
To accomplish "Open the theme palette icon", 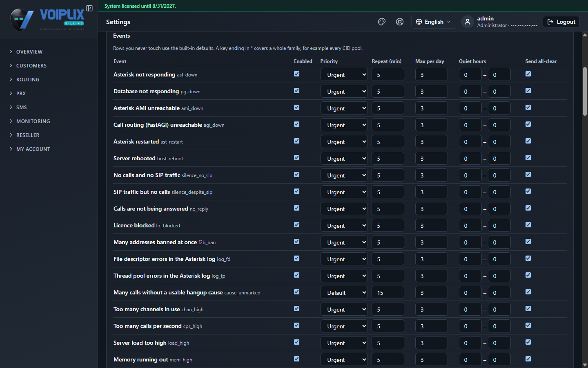I will point(382,22).
